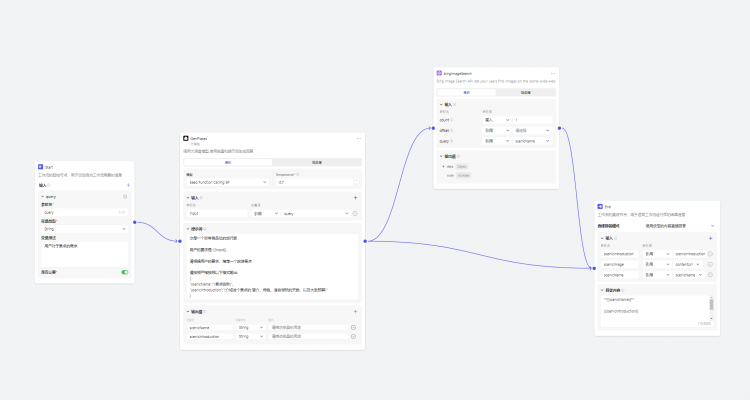
Task: Open the String variable type dropdown in Start
Action: (85, 229)
